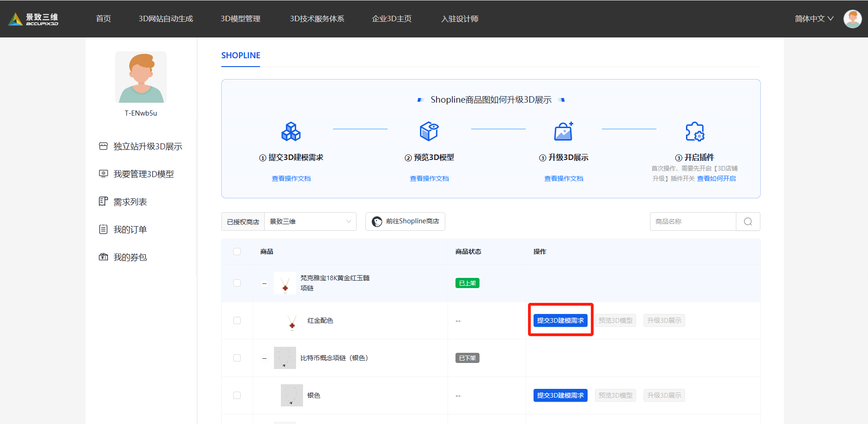Focus the 商品名称 search field
Screen dimensions: 868x424
[x=693, y=221]
